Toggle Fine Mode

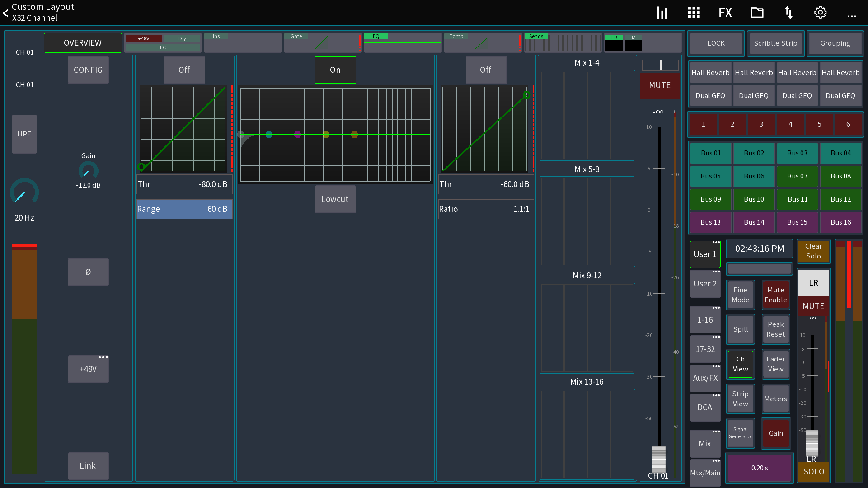coord(741,295)
